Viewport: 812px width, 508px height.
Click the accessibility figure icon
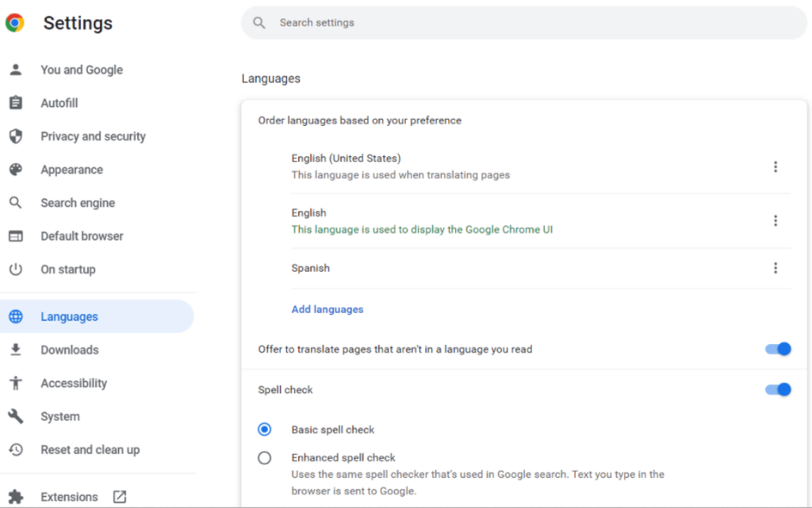point(16,383)
